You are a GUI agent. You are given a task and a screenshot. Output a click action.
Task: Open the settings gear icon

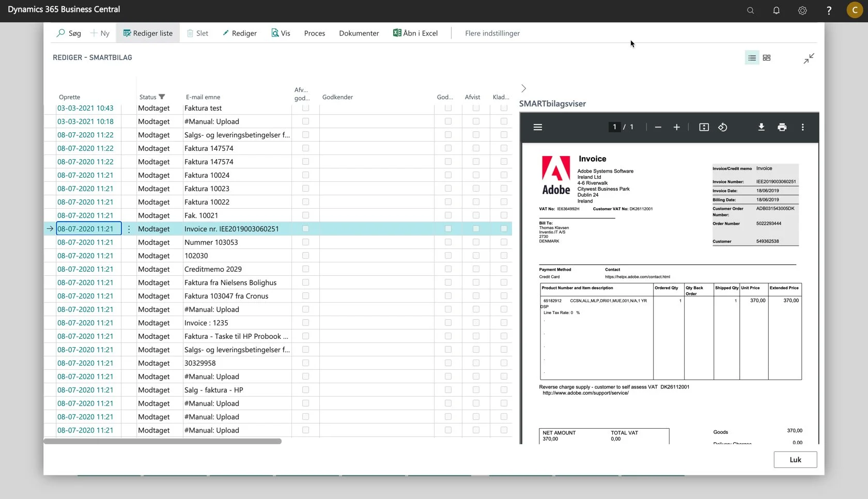click(802, 10)
